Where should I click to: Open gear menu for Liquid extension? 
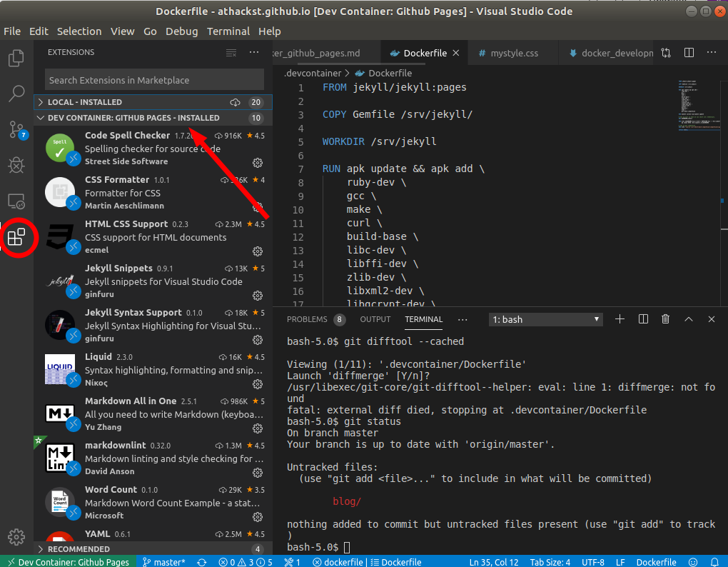point(258,384)
